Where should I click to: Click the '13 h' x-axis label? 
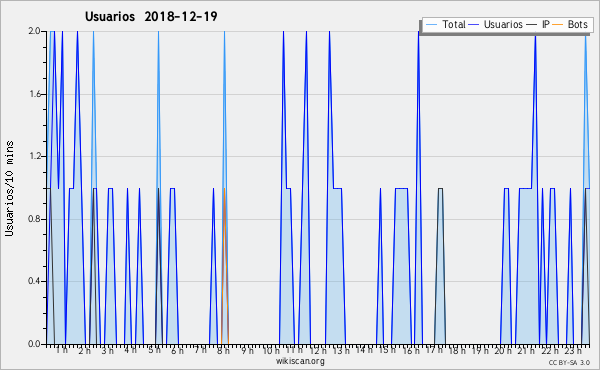point(341,350)
